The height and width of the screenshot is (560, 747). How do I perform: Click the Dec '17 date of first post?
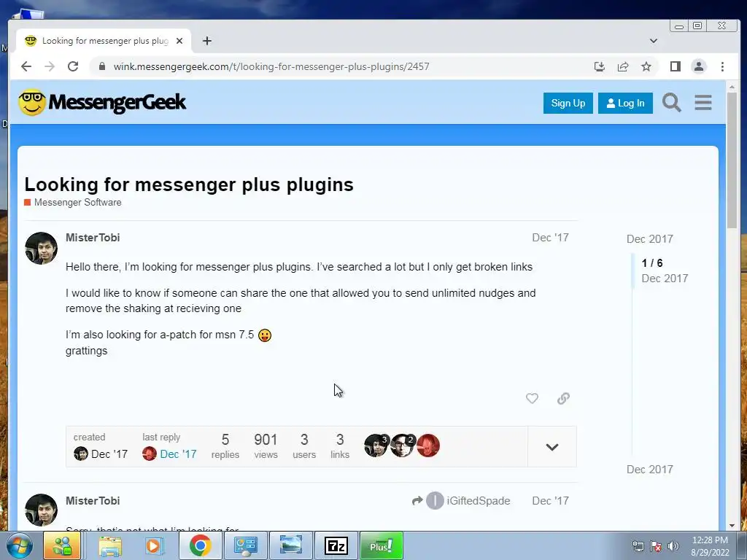coord(550,238)
